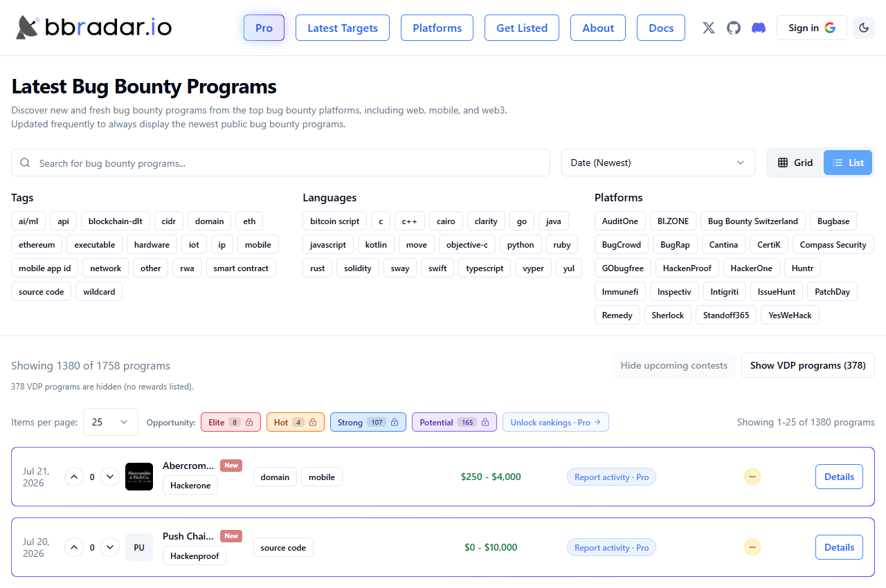The width and height of the screenshot is (886, 588).
Task: Downvote the Abercrombie program
Action: [x=110, y=477]
